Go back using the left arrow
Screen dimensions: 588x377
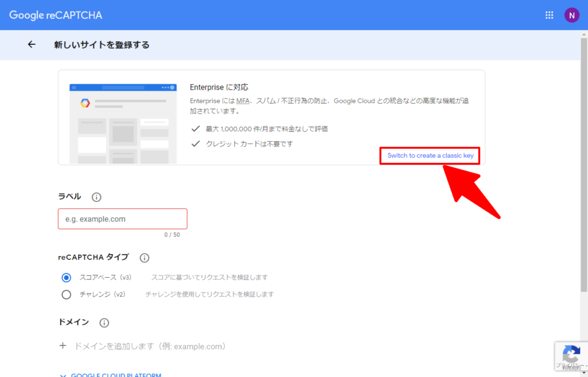tap(32, 45)
